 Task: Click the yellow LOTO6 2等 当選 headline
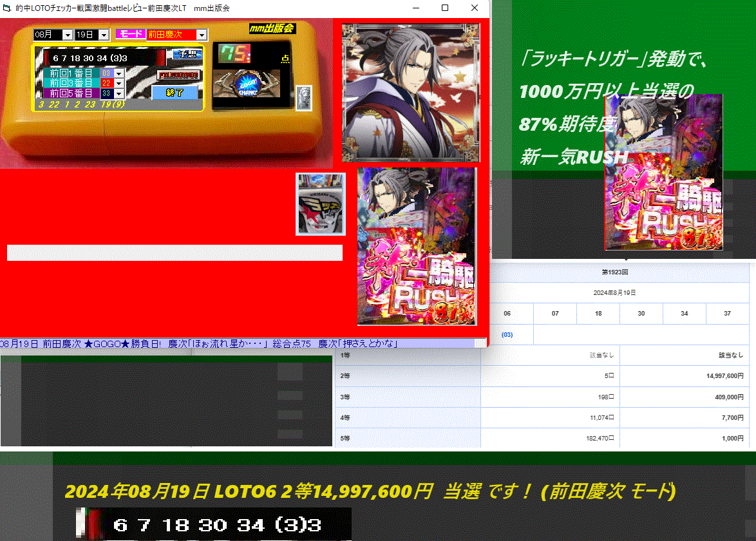tap(370, 491)
